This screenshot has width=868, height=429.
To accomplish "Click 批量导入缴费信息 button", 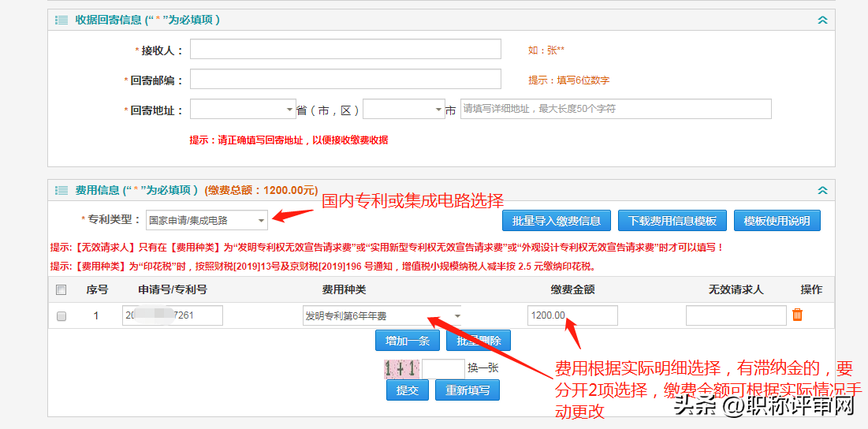I will [x=557, y=221].
